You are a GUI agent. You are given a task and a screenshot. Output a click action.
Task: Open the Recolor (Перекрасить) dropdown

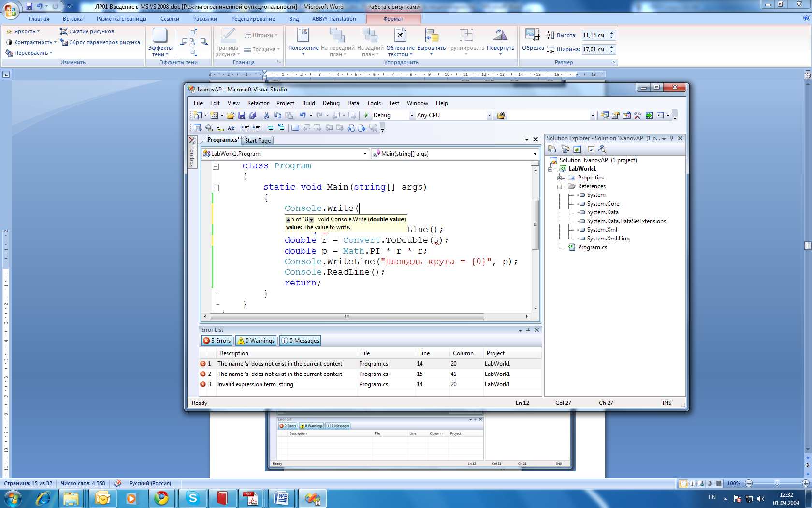(29, 53)
